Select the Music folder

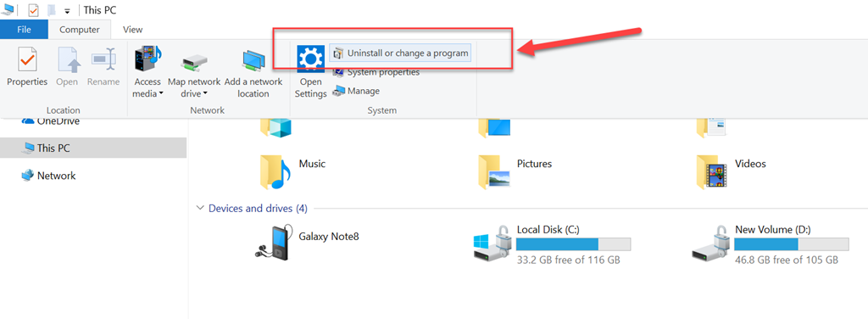tap(292, 171)
